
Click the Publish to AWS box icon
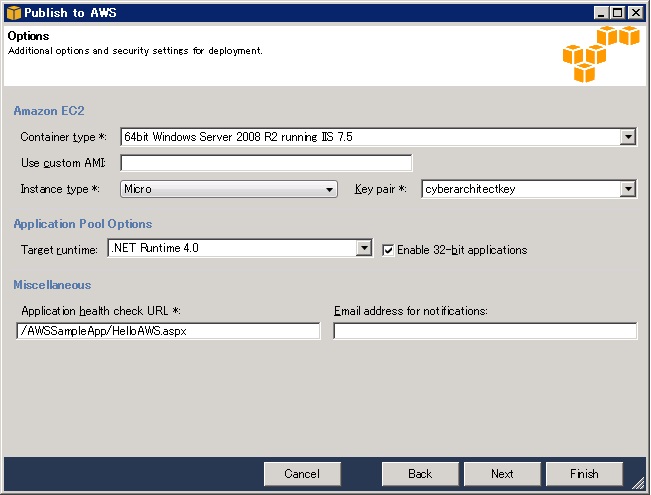[x=14, y=13]
